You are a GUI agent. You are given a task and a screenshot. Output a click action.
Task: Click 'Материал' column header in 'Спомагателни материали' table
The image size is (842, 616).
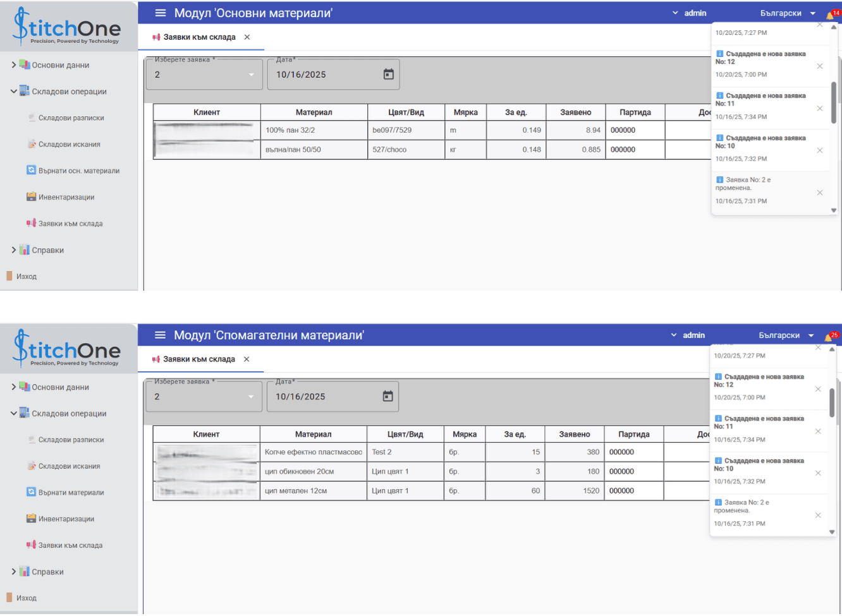click(x=313, y=434)
